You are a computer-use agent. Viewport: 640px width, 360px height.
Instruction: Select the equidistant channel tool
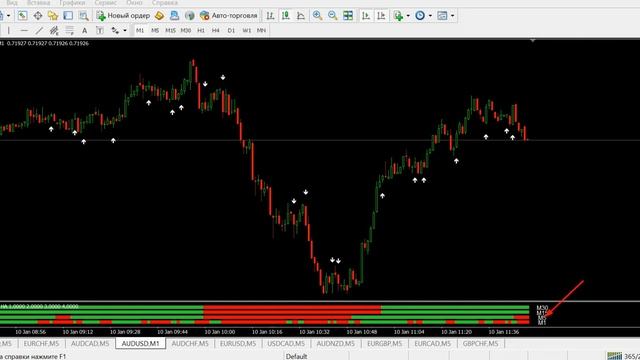click(x=54, y=31)
